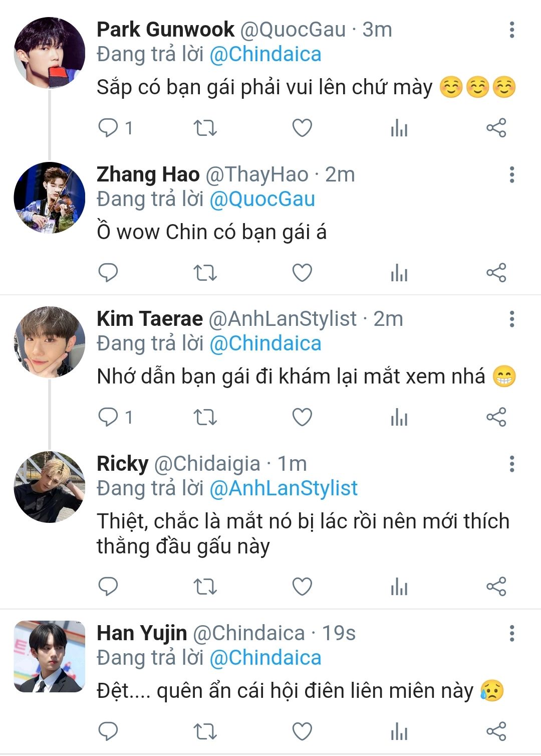Open Zhang Hao's display name profile

148,175
